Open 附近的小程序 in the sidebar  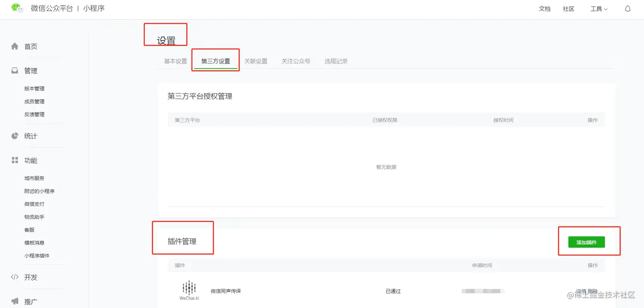pyautogui.click(x=40, y=191)
